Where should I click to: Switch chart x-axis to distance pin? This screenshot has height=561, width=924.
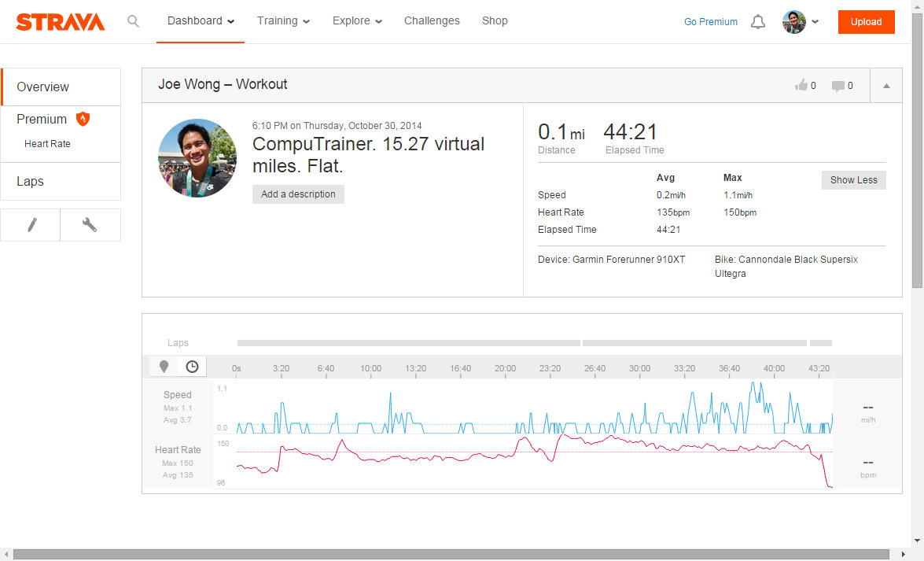coord(164,367)
